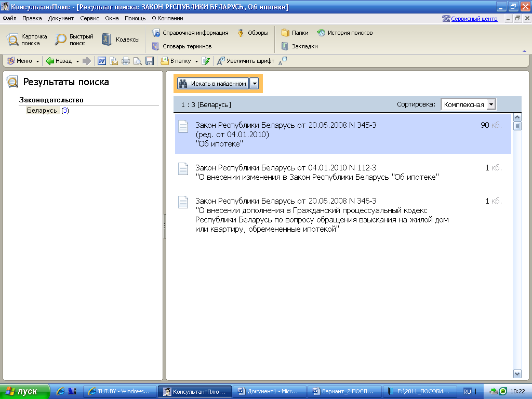Open the Файл menu
532x399 pixels.
point(9,18)
